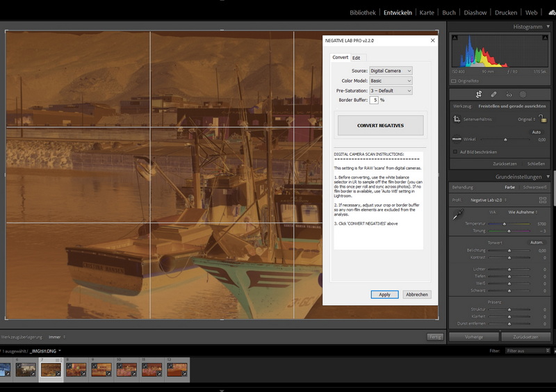556x392 pixels.
Task: Open the Source dropdown in Negative Lab Pro
Action: [391, 71]
